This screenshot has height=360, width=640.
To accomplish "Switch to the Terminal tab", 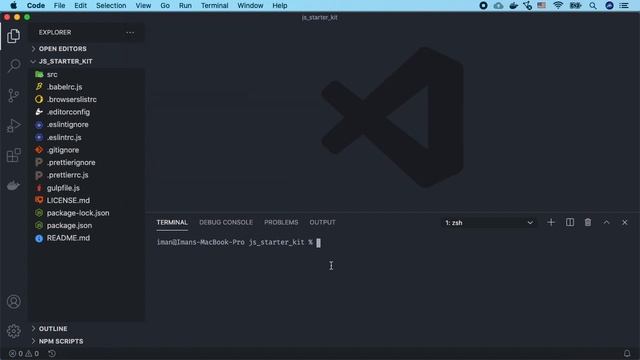I will 172,222.
